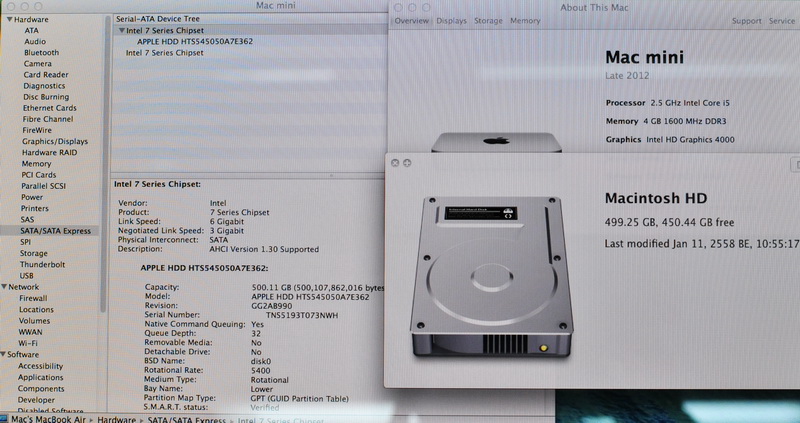Open Card Reader information
Viewport: 800px width, 423px height.
pyautogui.click(x=45, y=74)
